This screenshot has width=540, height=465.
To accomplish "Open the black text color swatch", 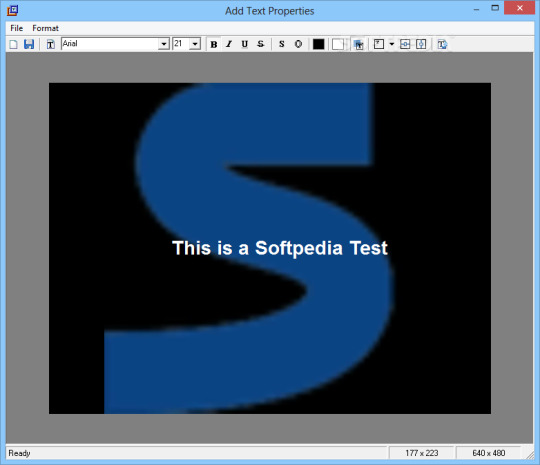I will point(318,44).
